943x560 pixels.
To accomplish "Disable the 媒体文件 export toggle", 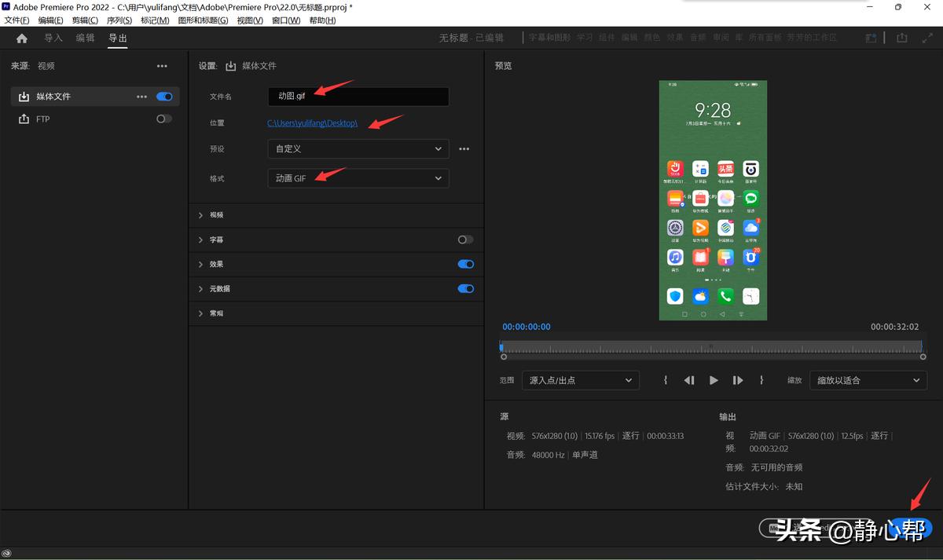I will 164,97.
